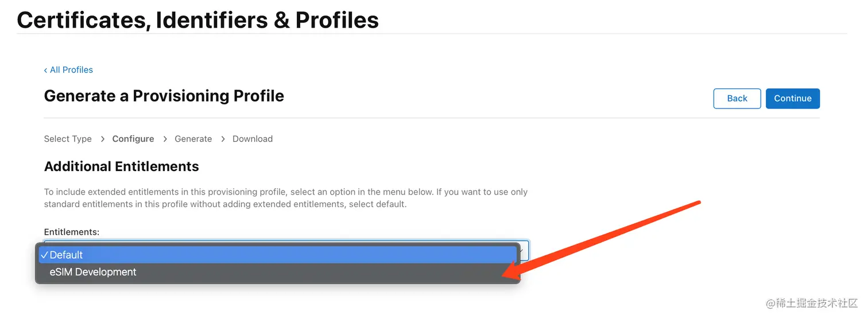This screenshot has height=319, width=868.
Task: Click the Certificates, Identifiers & Profiles header
Action: pos(198,20)
